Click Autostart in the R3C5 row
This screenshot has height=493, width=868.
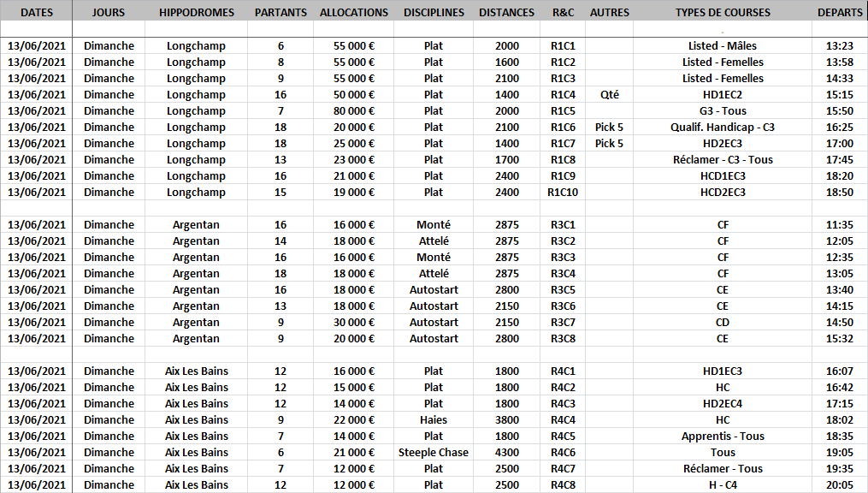click(434, 289)
